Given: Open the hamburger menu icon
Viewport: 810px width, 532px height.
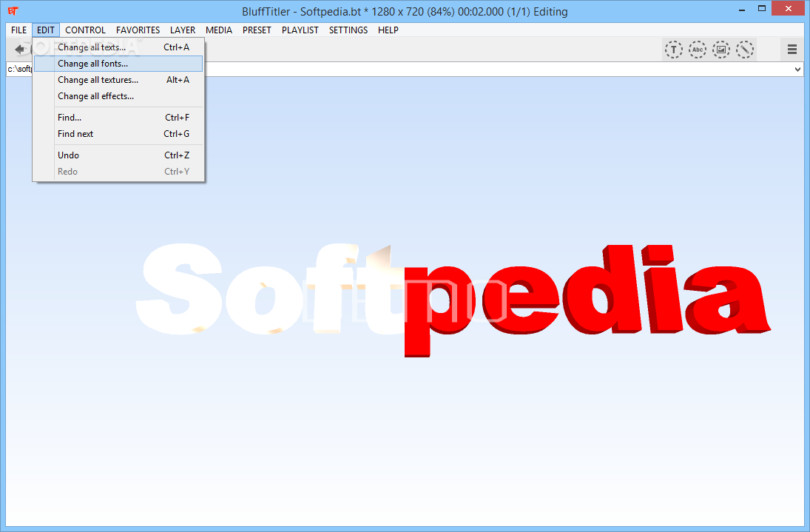Looking at the screenshot, I should (x=792, y=50).
